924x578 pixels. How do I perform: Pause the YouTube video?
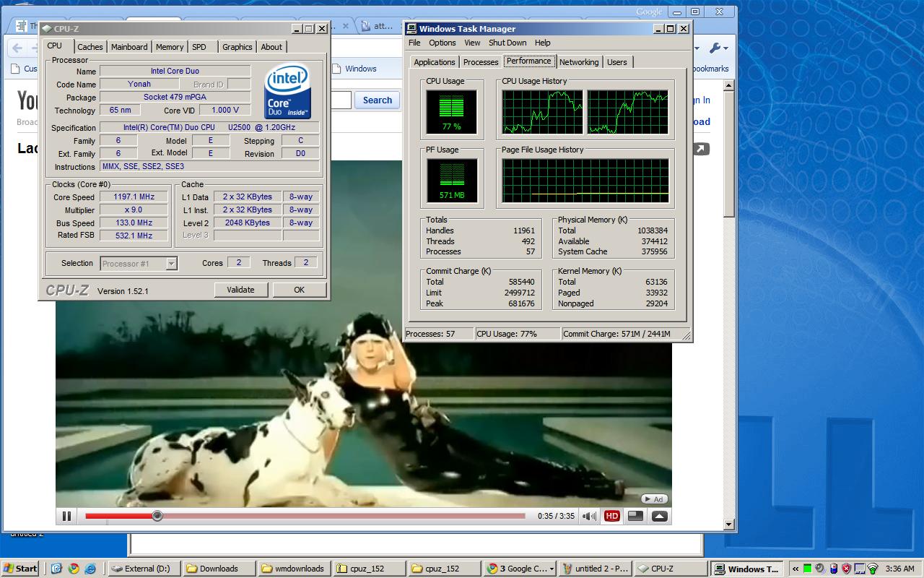point(66,516)
